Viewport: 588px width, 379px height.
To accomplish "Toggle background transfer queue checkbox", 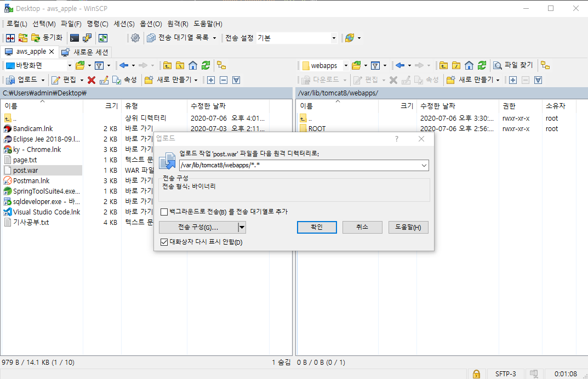I will 164,212.
